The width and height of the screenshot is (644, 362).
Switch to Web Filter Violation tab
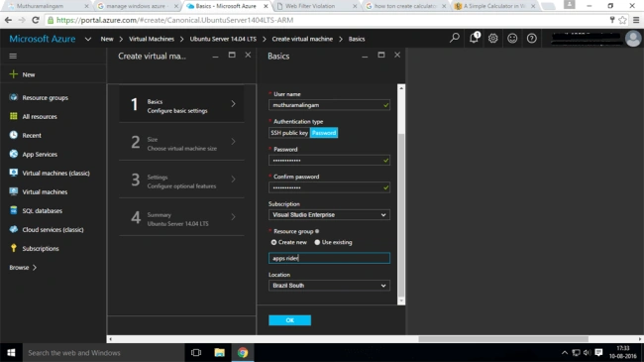click(x=316, y=6)
